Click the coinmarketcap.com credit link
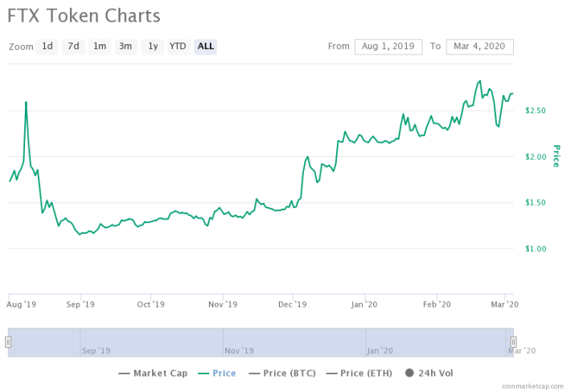This screenshot has width=571, height=392. tap(532, 386)
